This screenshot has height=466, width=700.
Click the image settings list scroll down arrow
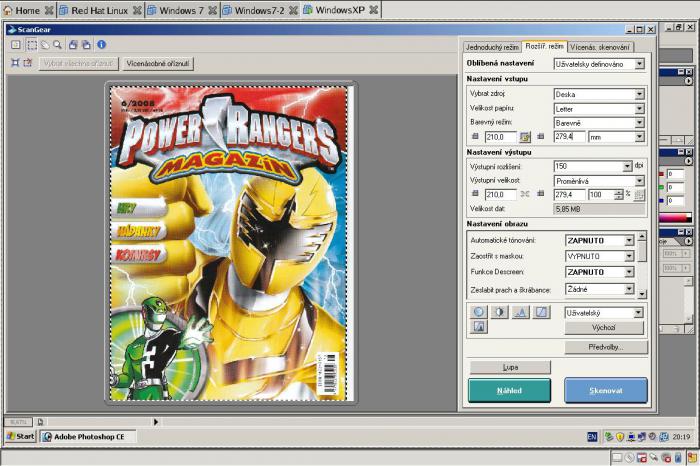tap(642, 294)
